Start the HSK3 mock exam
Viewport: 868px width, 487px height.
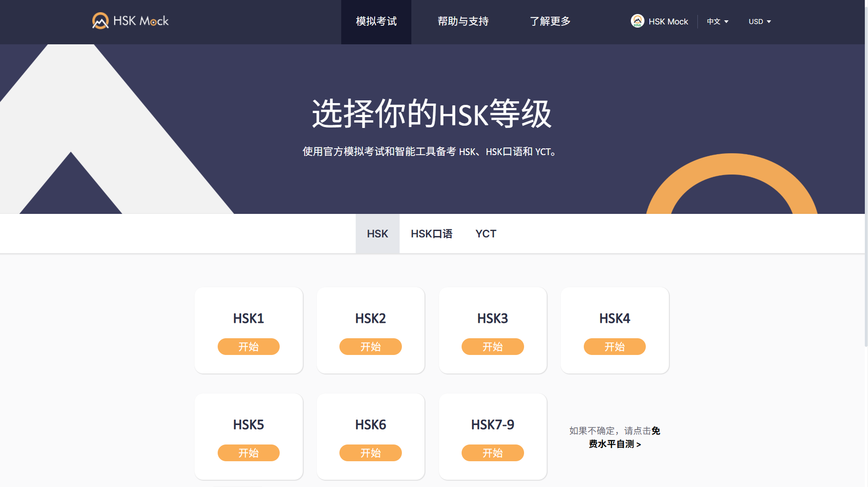click(492, 346)
